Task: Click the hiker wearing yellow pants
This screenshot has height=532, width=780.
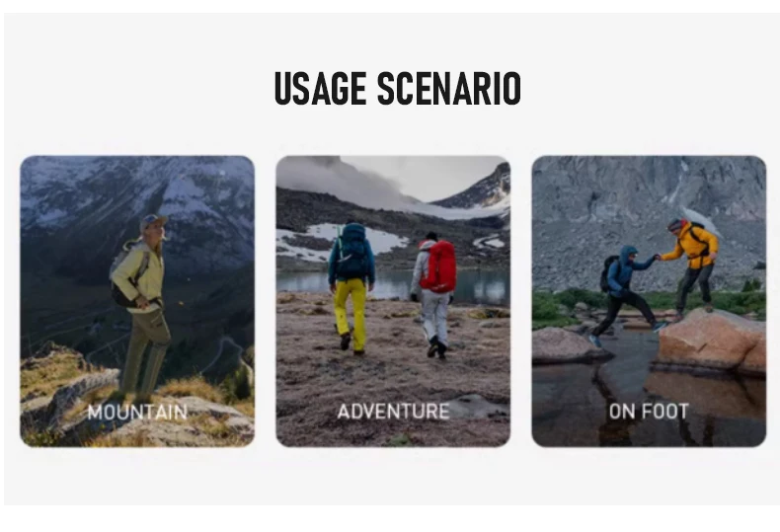Action: point(351,288)
